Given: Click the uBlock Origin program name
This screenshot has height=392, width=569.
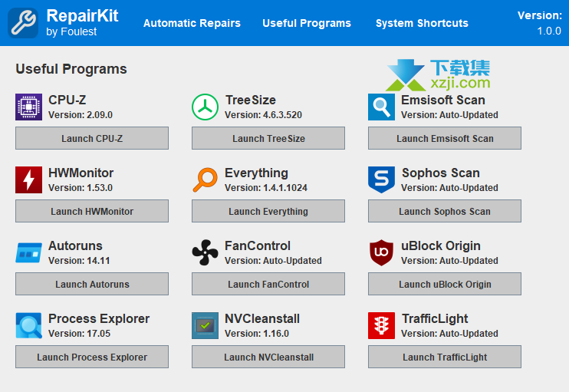Looking at the screenshot, I should (x=441, y=246).
